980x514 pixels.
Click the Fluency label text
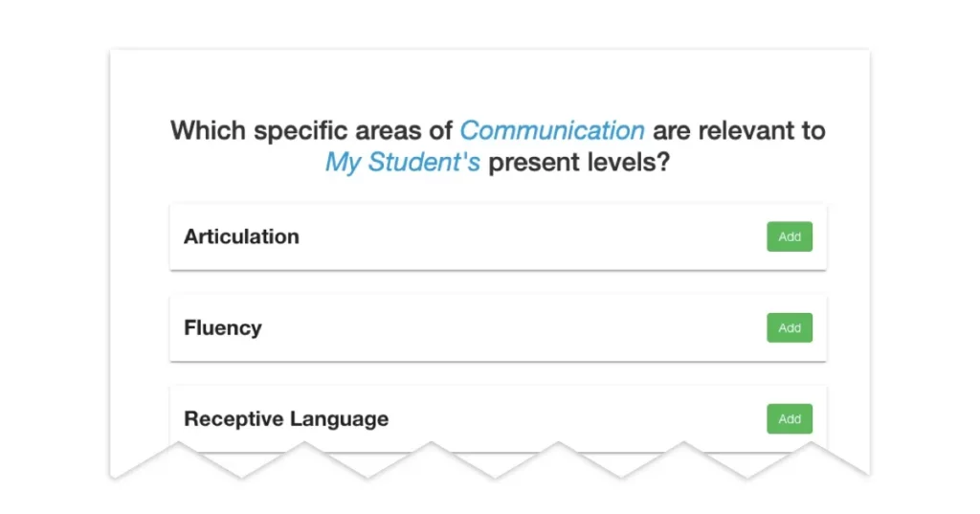tap(222, 327)
